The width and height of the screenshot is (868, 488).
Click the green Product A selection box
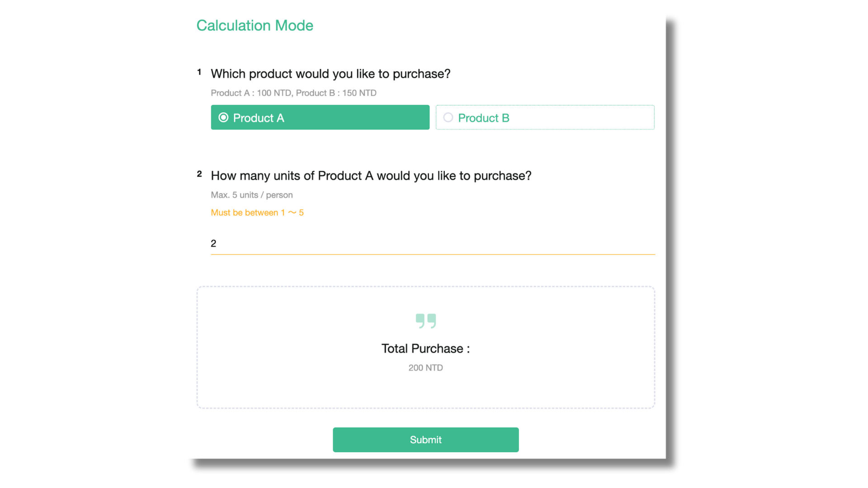[320, 117]
